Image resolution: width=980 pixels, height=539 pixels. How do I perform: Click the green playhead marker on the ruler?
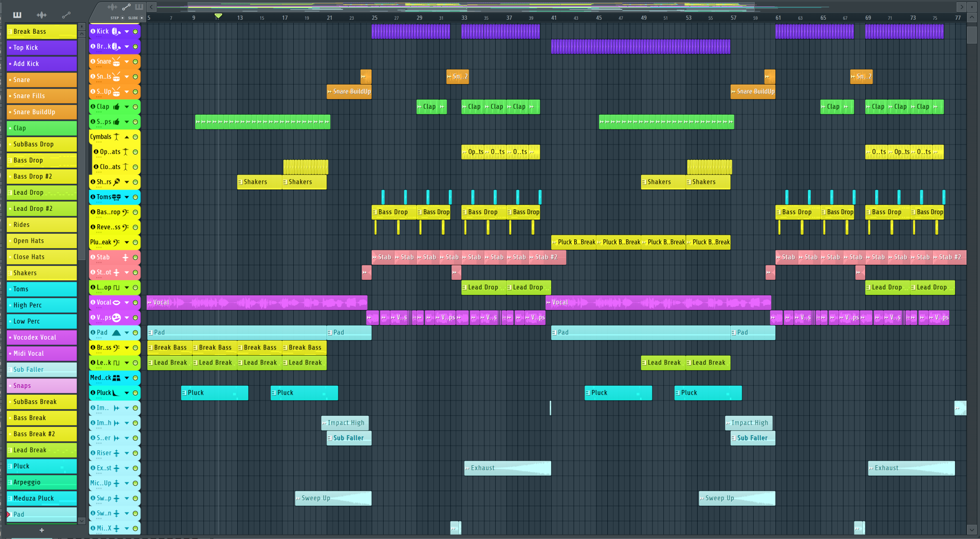pos(219,16)
